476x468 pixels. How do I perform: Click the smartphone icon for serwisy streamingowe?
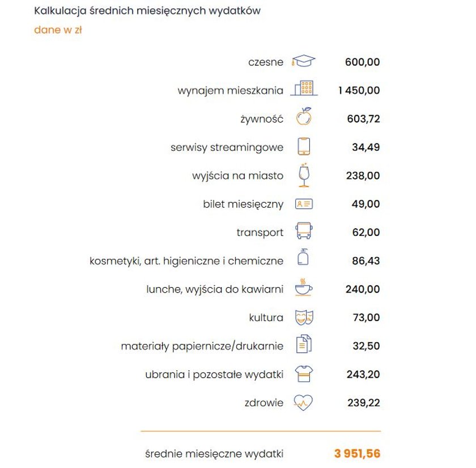[x=304, y=146]
